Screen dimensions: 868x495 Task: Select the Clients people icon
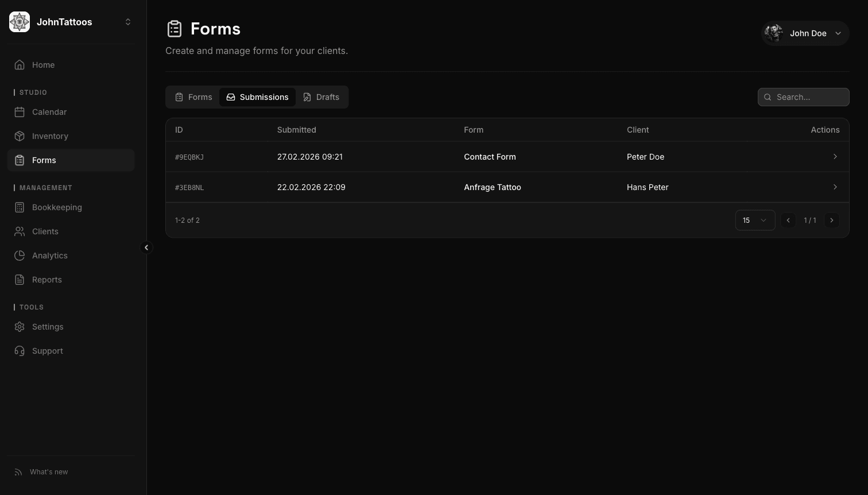(x=20, y=231)
